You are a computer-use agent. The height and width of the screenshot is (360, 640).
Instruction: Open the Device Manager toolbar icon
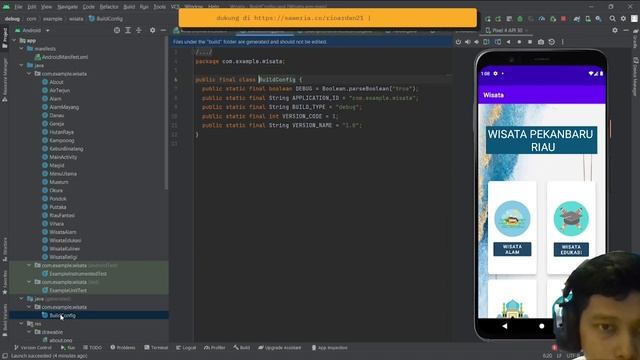click(588, 19)
